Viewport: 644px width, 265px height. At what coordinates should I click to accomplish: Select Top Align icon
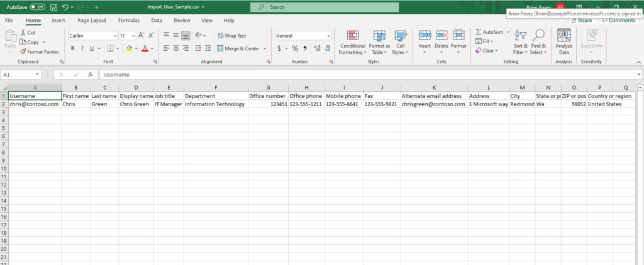(166, 36)
